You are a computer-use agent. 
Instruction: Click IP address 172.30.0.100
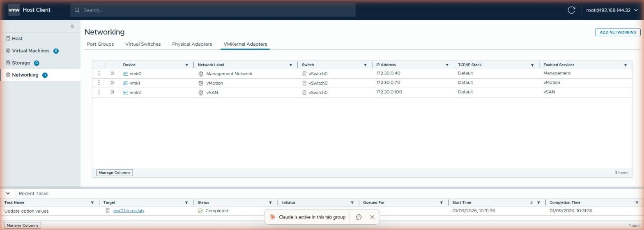pyautogui.click(x=389, y=92)
